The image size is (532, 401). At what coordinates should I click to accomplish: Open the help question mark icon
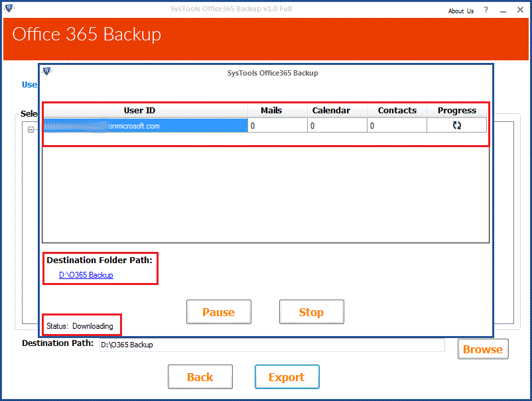(x=486, y=10)
